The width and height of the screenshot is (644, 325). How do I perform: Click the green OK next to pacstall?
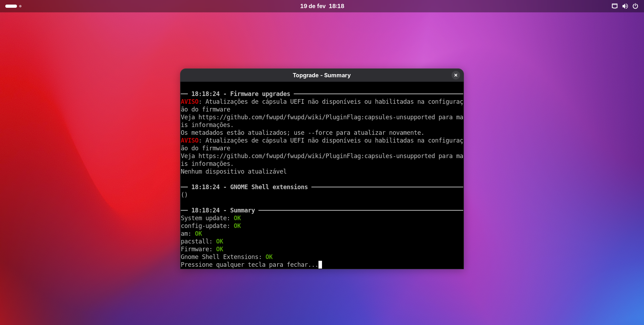[220, 241]
